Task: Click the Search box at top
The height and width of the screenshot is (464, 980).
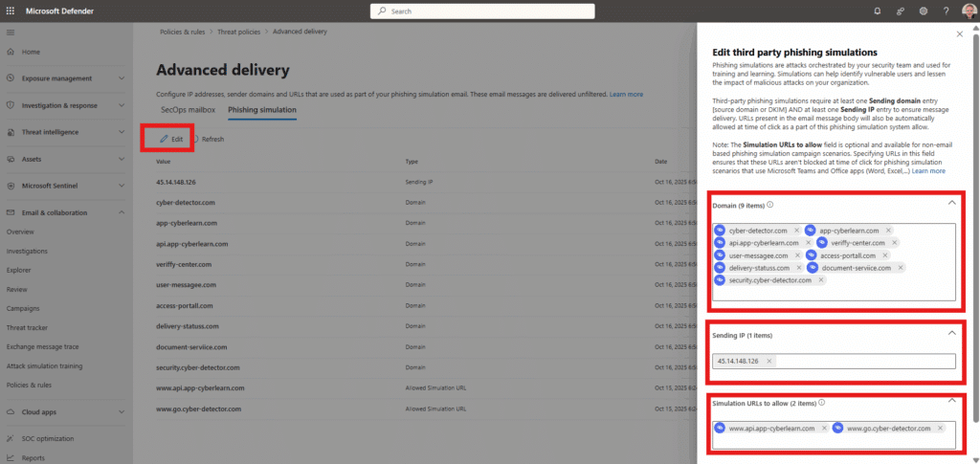Action: (x=482, y=11)
